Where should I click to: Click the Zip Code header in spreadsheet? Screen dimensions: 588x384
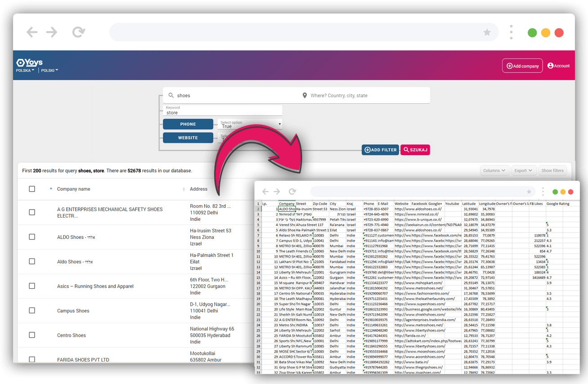pyautogui.click(x=320, y=204)
